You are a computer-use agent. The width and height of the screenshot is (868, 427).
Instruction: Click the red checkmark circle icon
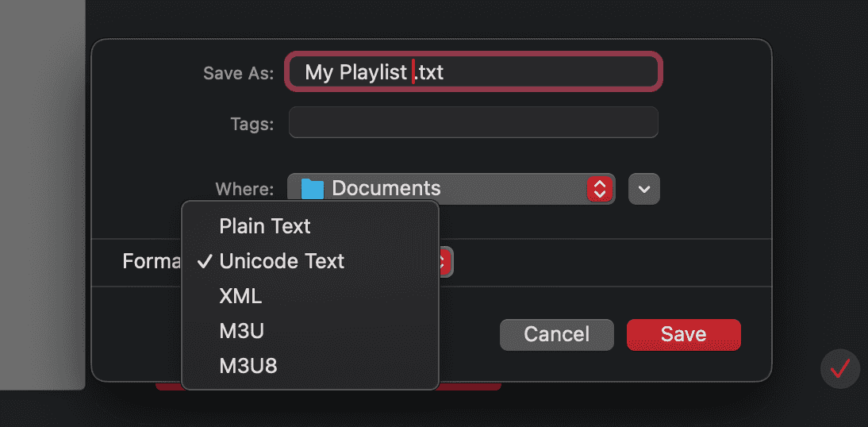click(840, 369)
